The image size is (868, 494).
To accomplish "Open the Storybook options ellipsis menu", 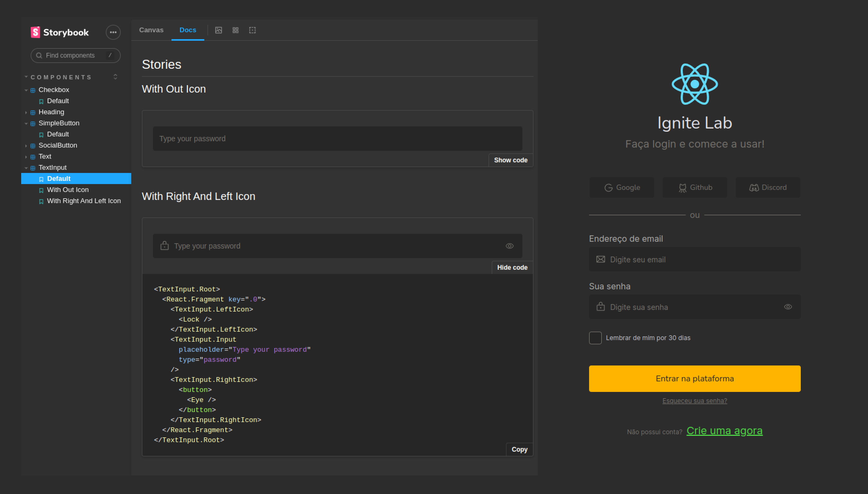I will [x=113, y=32].
